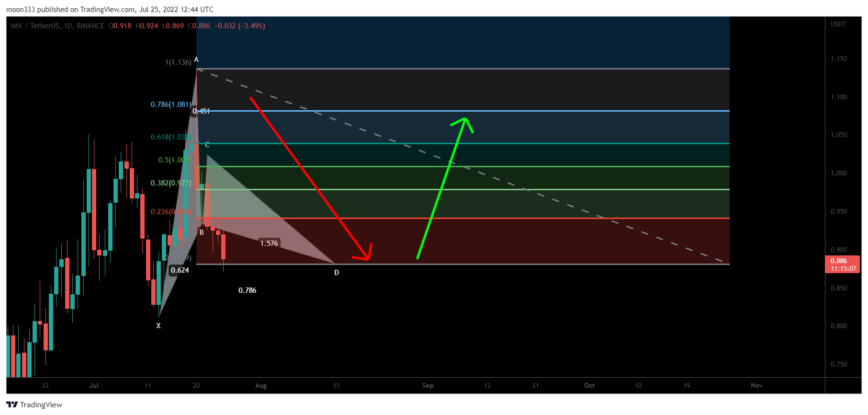Click the 1.050 price axis label
The image size is (868, 415).
pos(838,135)
